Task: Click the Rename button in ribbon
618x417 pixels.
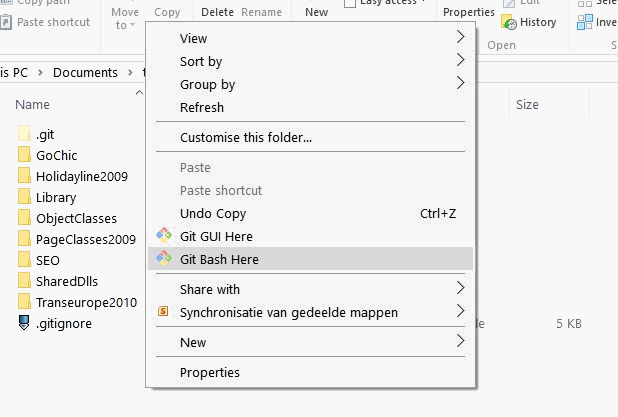Action: tap(261, 12)
